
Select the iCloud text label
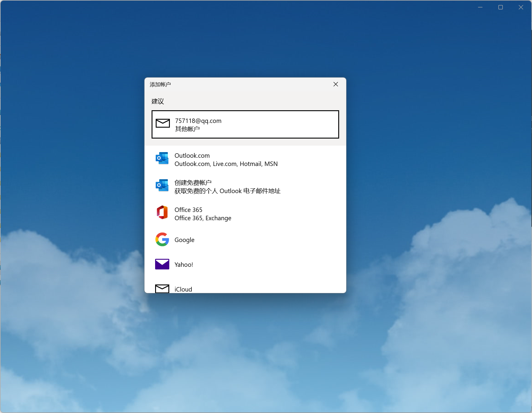183,289
